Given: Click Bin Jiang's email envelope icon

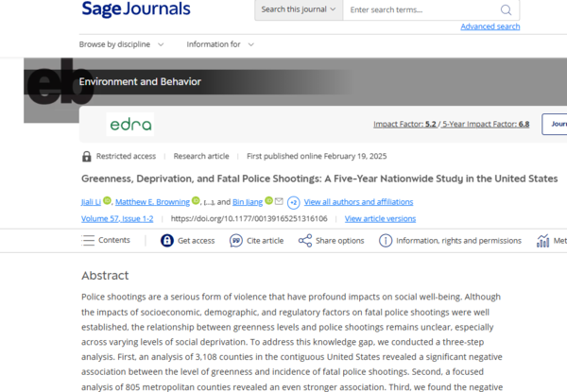Looking at the screenshot, I should pos(279,201).
